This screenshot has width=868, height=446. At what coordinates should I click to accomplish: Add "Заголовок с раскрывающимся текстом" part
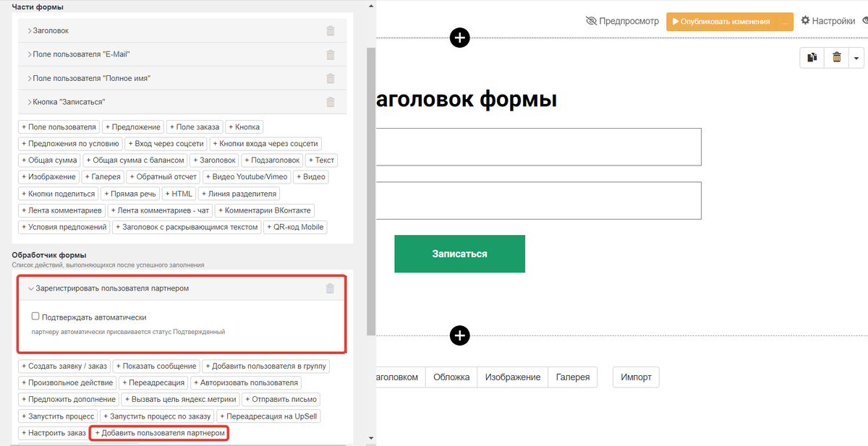click(x=187, y=227)
